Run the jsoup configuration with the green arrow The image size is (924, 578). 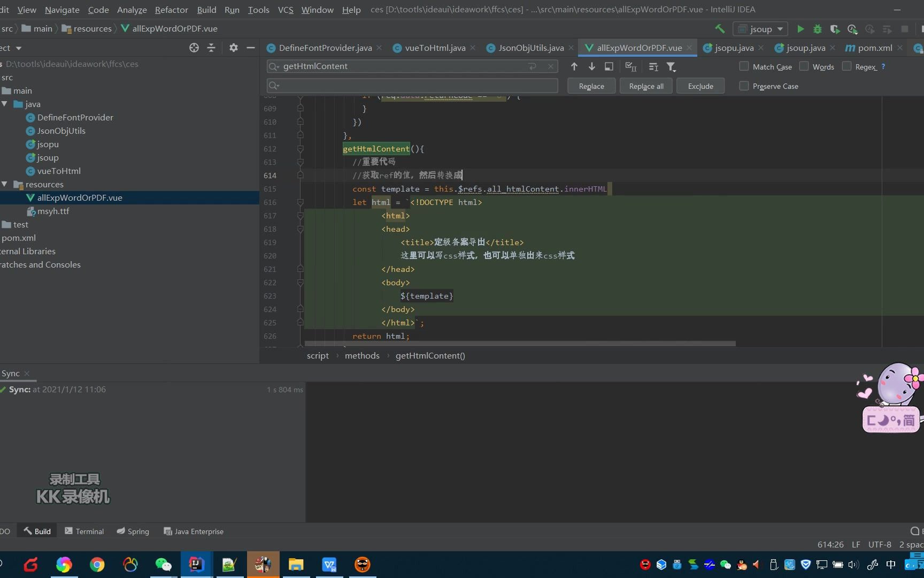[800, 29]
